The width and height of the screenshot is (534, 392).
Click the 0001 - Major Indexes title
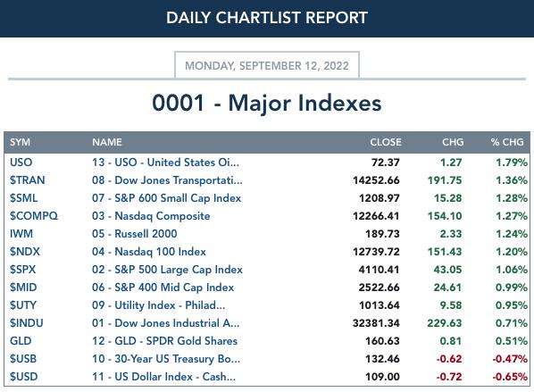267,103
